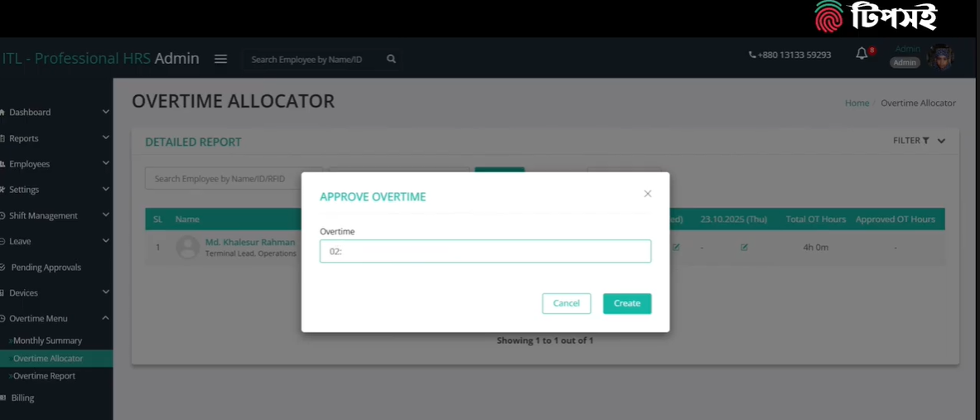Click the Admin role badge
The height and width of the screenshot is (420, 980).
tap(905, 62)
